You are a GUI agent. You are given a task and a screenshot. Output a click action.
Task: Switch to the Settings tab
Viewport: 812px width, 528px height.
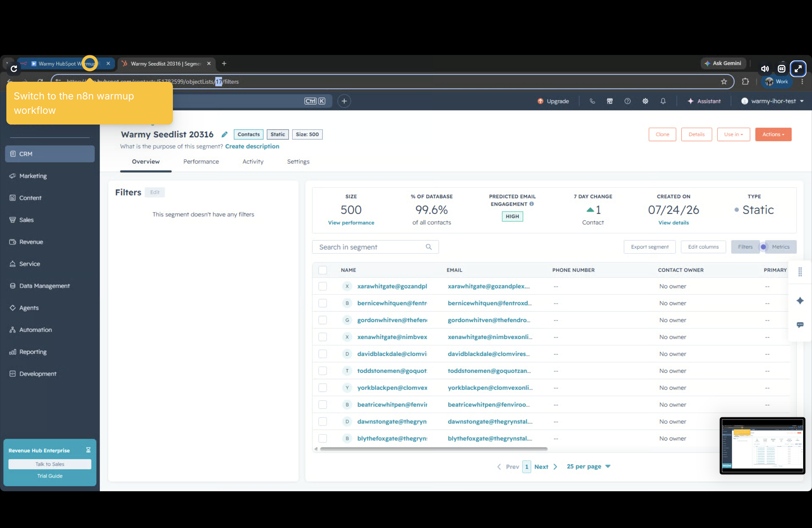[298, 162]
